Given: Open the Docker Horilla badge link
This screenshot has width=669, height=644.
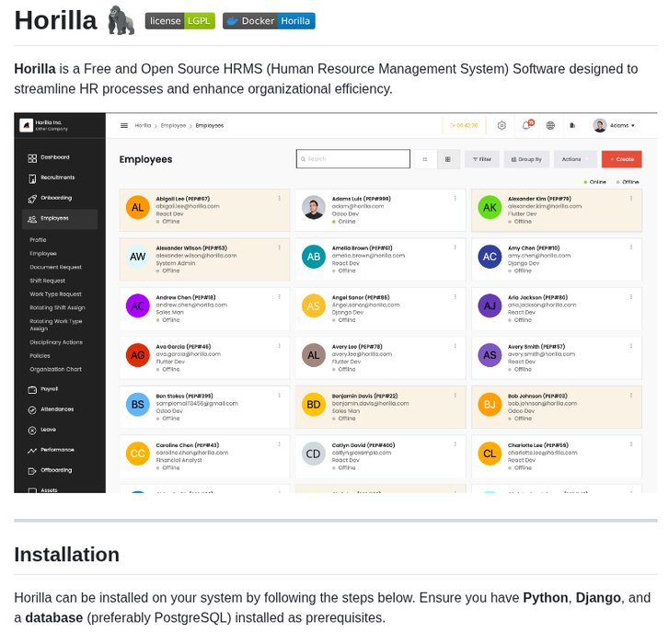Looking at the screenshot, I should coord(269,21).
